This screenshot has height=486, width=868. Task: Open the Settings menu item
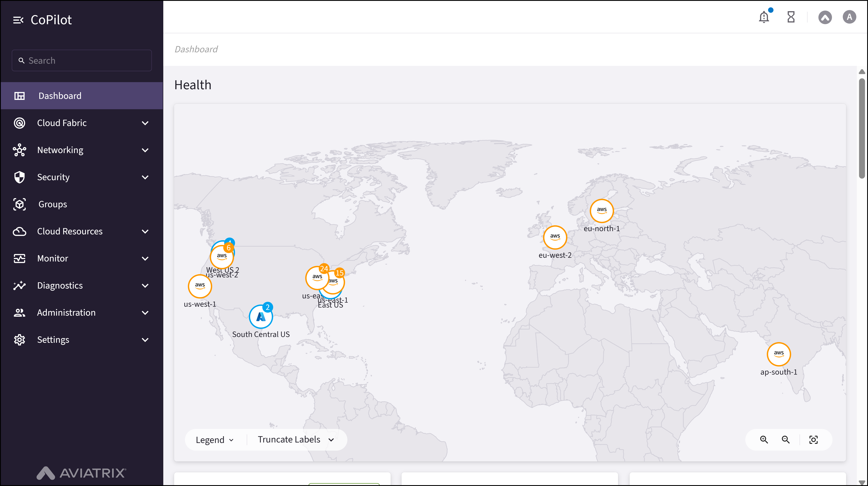coord(53,339)
